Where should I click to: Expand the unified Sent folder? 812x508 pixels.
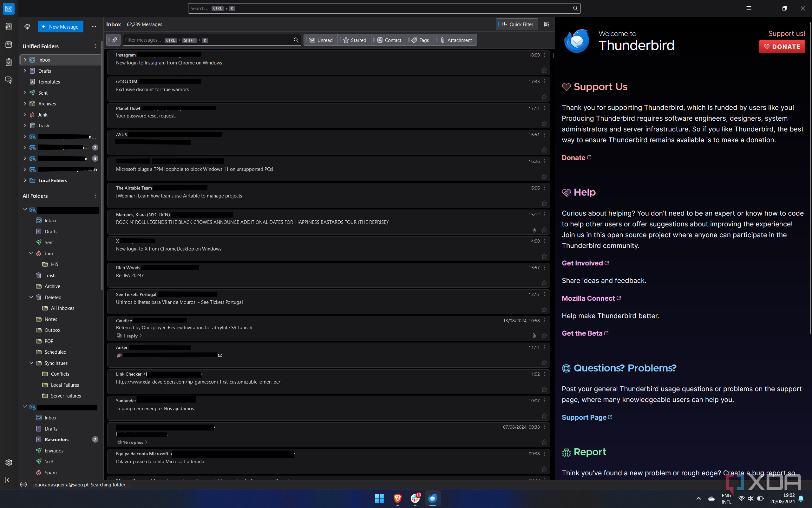25,93
